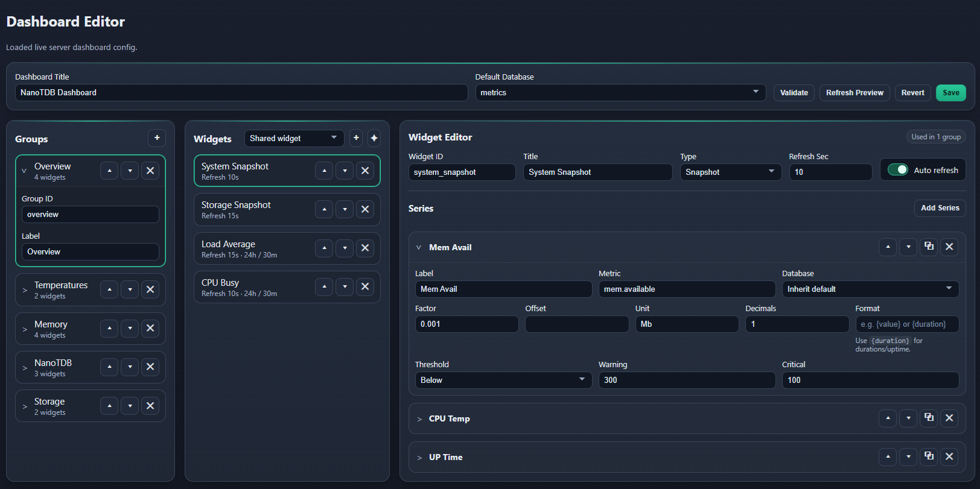Viewport: 980px width, 489px height.
Task: Remove Storage Snapshot widget
Action: point(365,209)
